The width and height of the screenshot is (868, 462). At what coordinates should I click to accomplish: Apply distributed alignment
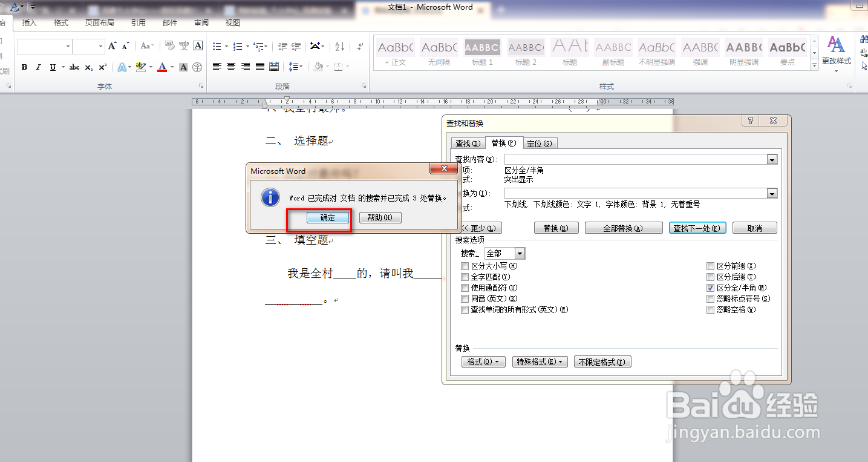tap(274, 67)
